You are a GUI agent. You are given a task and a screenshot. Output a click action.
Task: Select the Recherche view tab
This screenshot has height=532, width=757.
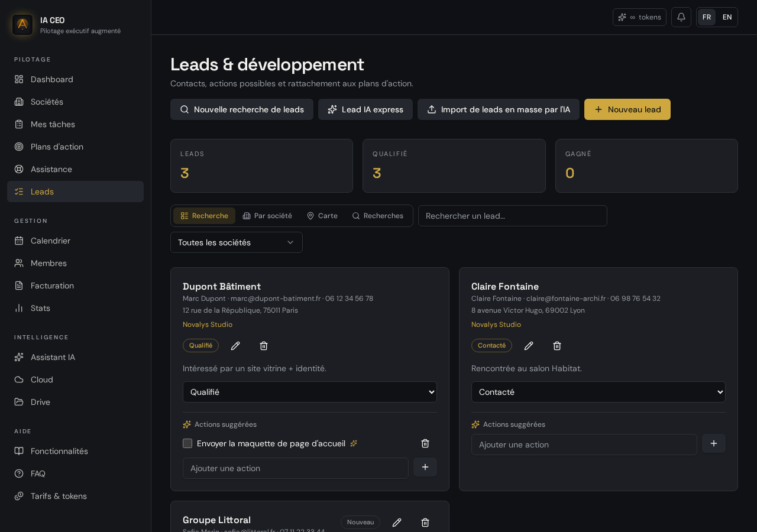(204, 216)
